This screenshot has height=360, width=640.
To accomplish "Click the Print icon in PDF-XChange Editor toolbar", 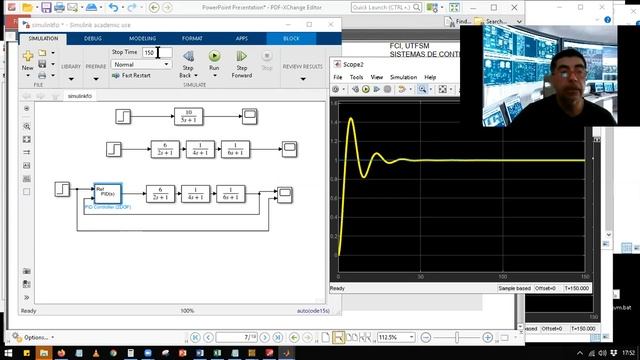I will tap(59, 7).
